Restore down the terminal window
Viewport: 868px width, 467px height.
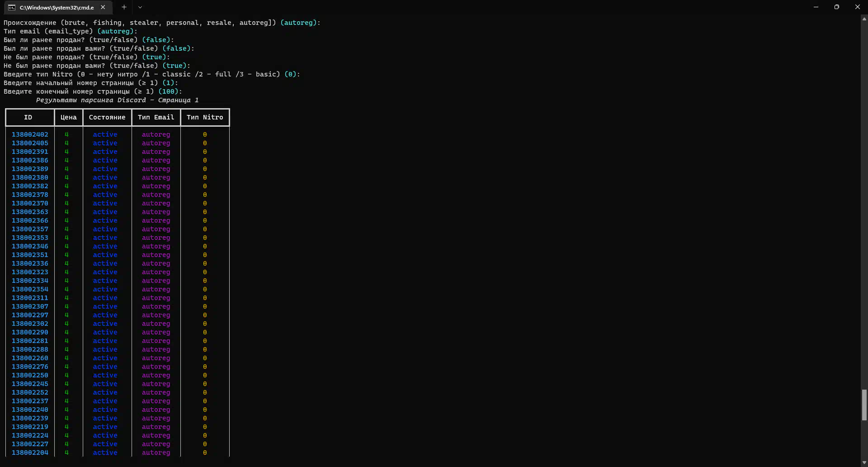pyautogui.click(x=837, y=7)
